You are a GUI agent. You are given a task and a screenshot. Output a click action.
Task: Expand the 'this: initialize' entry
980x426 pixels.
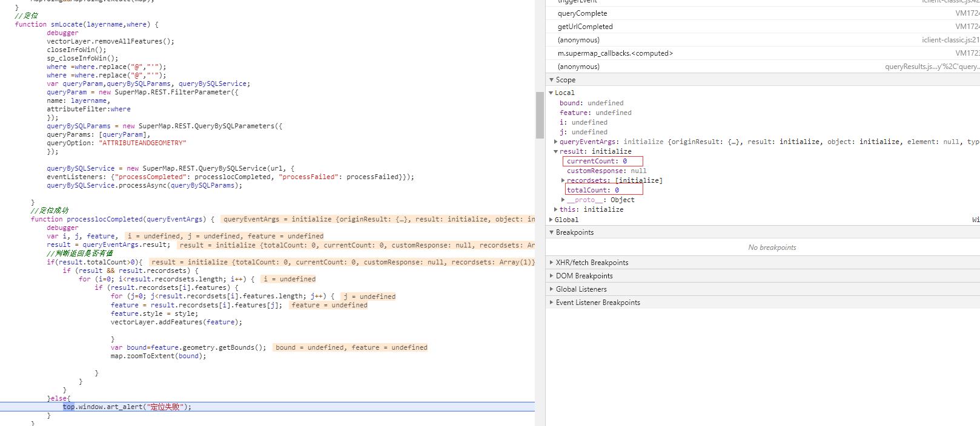[x=556, y=209]
